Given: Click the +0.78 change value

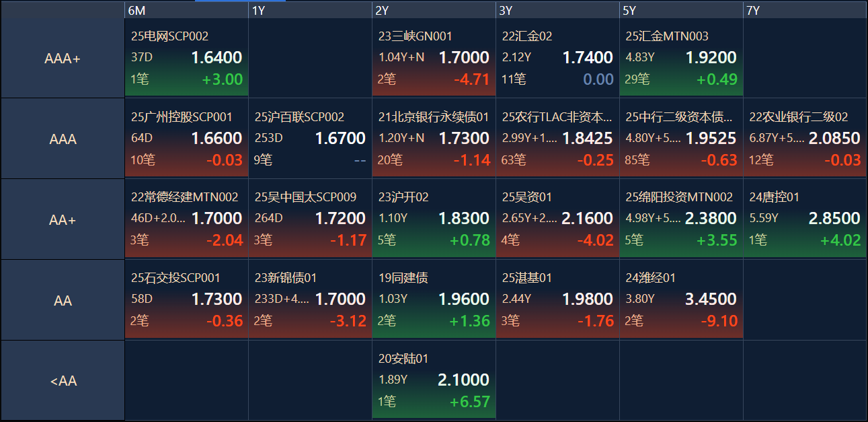Looking at the screenshot, I should [x=470, y=241].
